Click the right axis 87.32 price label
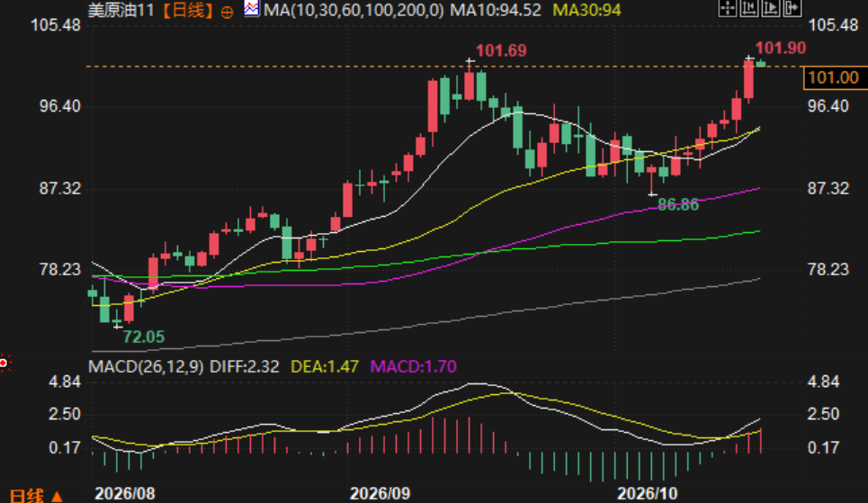Viewport: 868px width, 503px height. point(828,188)
